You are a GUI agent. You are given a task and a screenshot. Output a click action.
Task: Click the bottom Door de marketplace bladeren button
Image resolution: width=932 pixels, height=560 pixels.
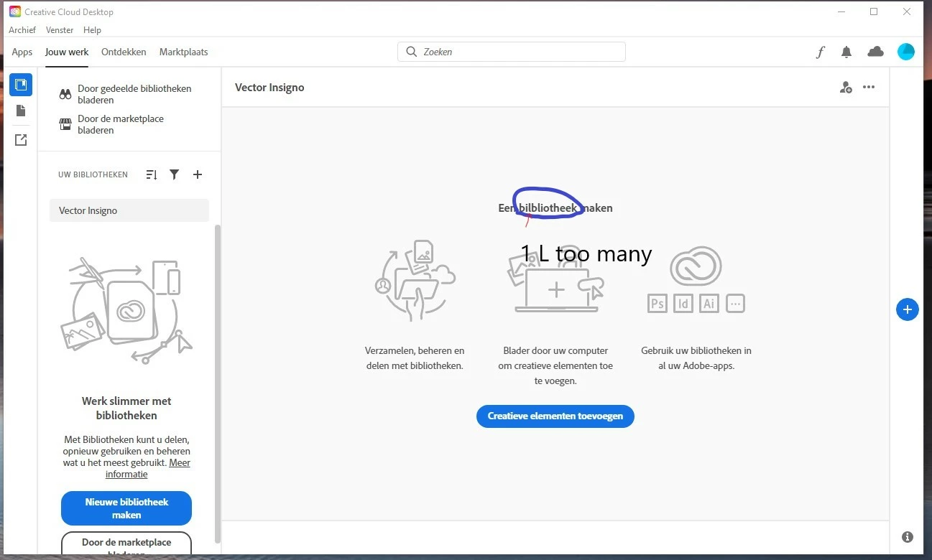pos(126,543)
